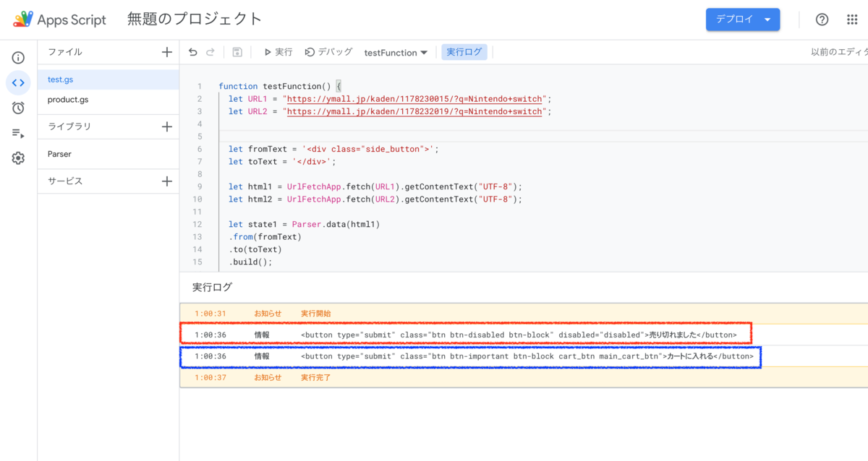Select product.gs in the file list
Viewport: 868px width, 461px height.
tap(109, 100)
